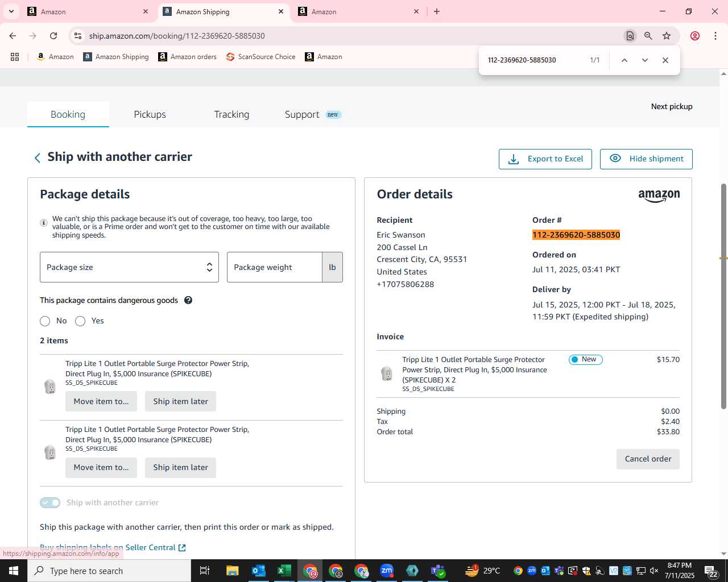The width and height of the screenshot is (728, 582).
Task: Click New status badge in invoice
Action: (x=585, y=359)
